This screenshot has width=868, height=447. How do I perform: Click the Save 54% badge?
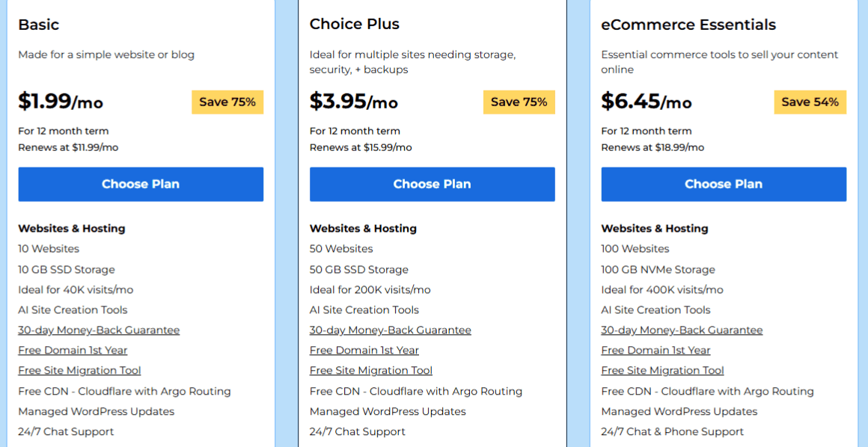coord(810,102)
